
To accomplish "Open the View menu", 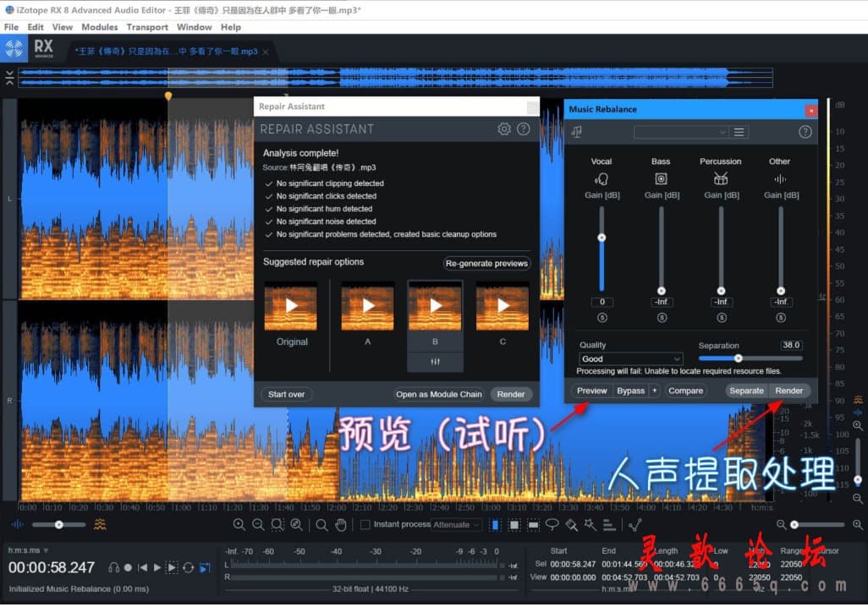I will (x=62, y=27).
